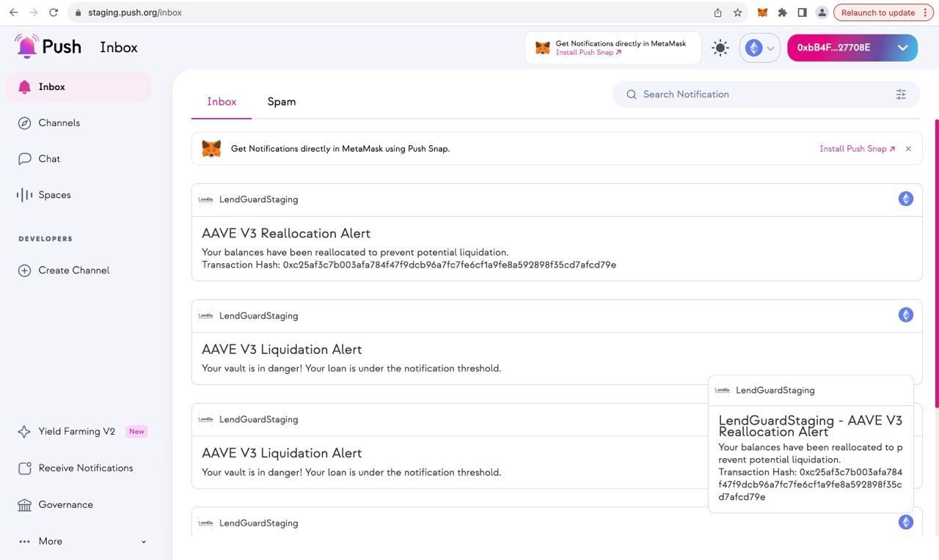Image resolution: width=939 pixels, height=560 pixels.
Task: Dismiss the MetaMask Push Snap banner
Action: (x=908, y=149)
